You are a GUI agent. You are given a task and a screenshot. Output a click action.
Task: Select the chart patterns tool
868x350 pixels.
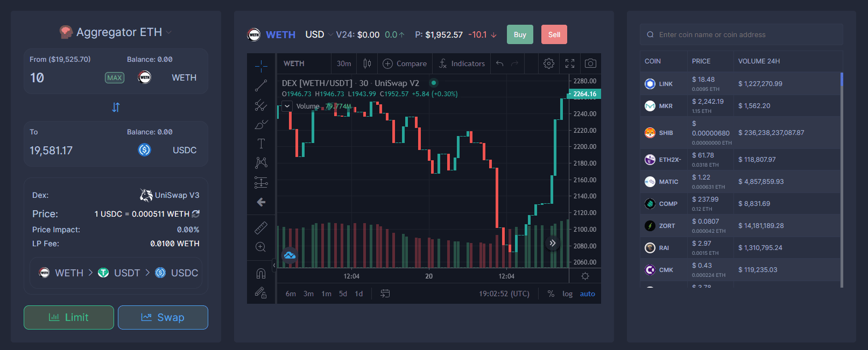(x=261, y=163)
